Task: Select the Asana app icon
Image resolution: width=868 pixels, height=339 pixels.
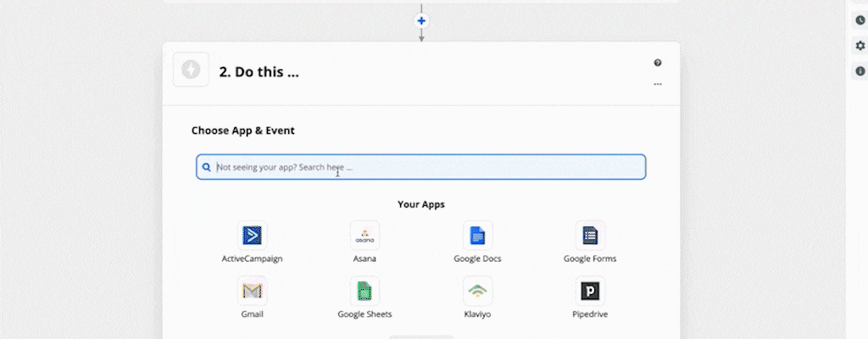Action: pos(364,236)
